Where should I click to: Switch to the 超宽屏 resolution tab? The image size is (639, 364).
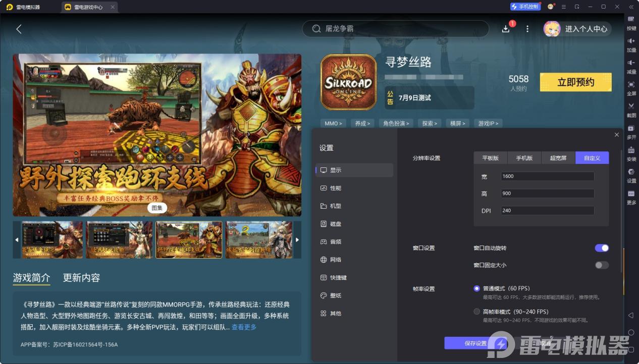[x=558, y=158]
